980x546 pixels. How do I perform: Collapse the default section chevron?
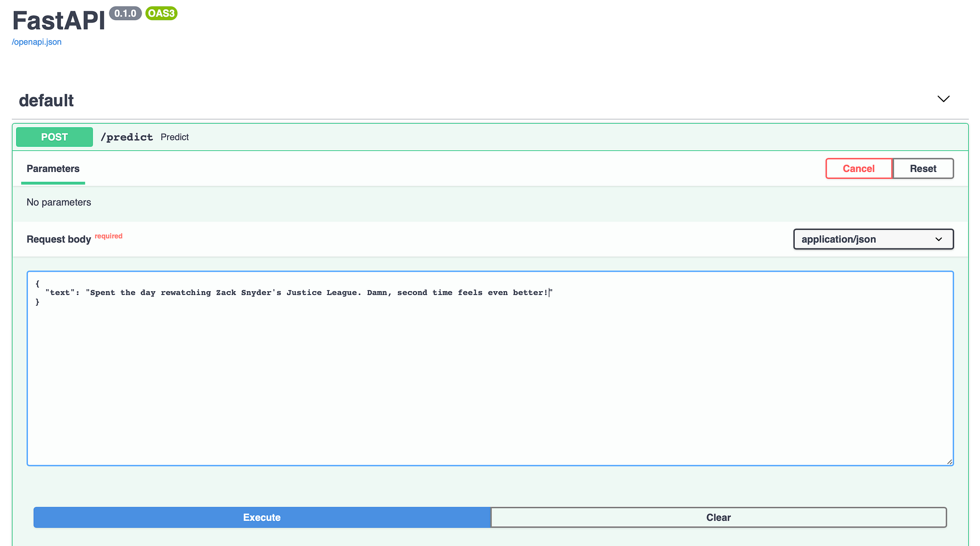(x=943, y=99)
